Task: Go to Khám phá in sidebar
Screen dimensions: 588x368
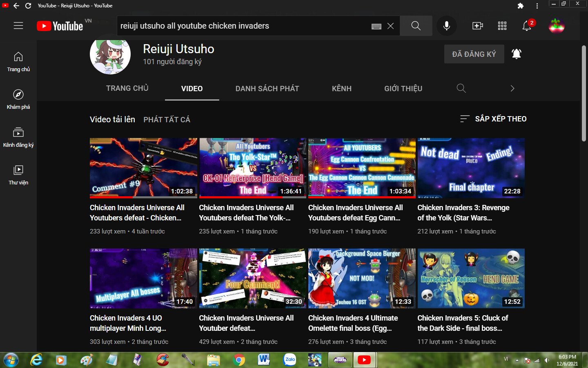Action: click(18, 99)
